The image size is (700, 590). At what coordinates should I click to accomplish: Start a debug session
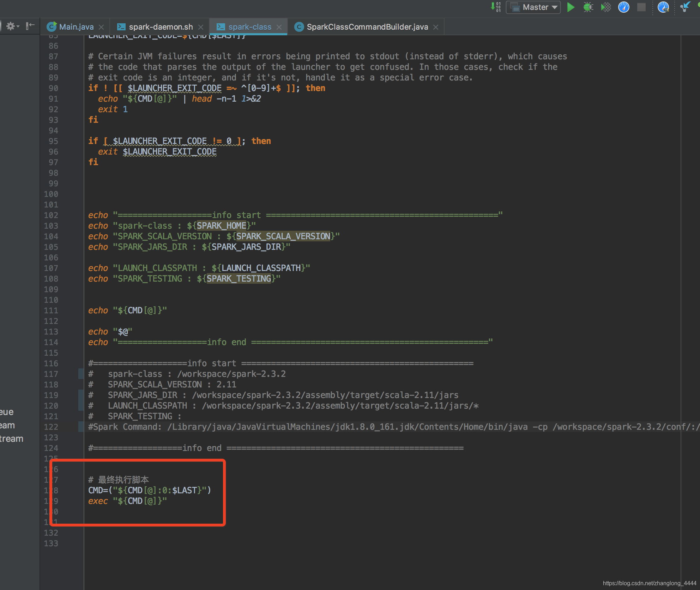point(588,7)
